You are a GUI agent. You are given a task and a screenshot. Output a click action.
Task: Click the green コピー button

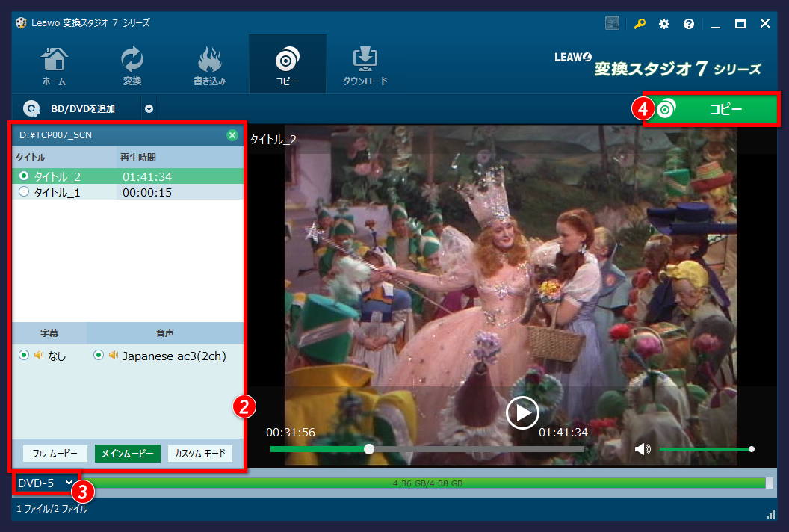click(711, 109)
